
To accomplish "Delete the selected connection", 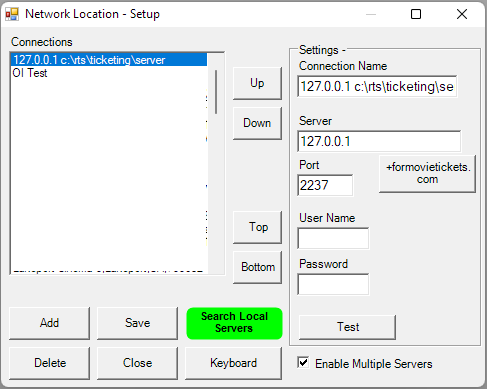I will click(x=49, y=363).
